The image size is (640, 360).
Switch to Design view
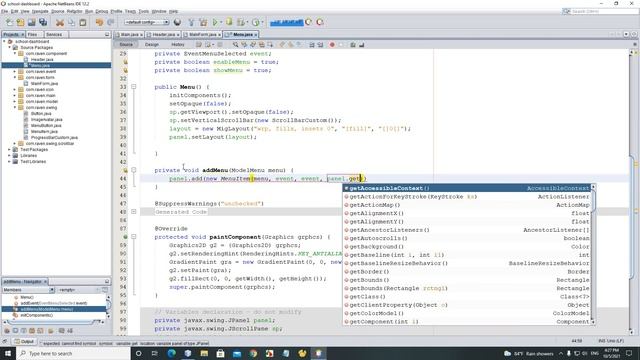[151, 44]
